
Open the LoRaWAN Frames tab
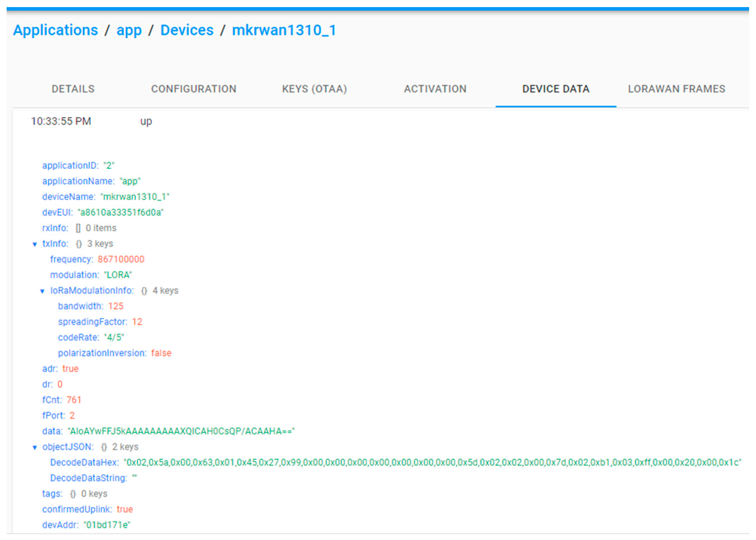[676, 89]
